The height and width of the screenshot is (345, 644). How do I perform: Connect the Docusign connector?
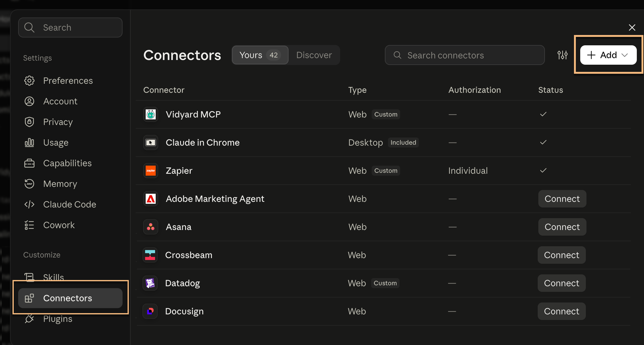click(x=561, y=311)
